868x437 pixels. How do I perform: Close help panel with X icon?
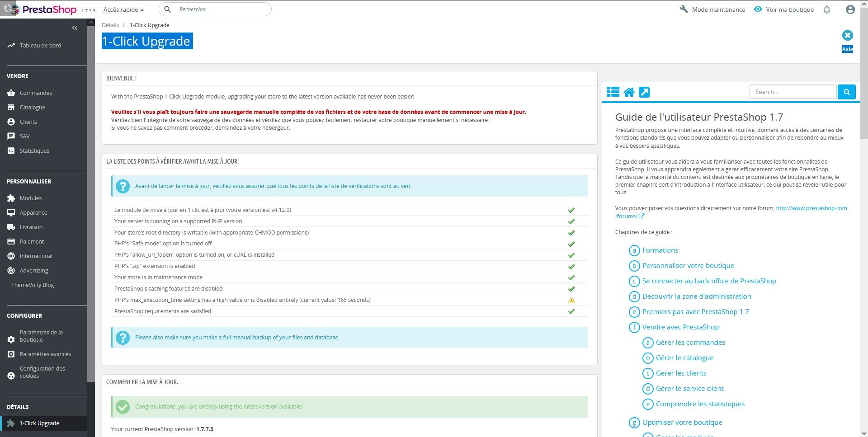pyautogui.click(x=848, y=35)
